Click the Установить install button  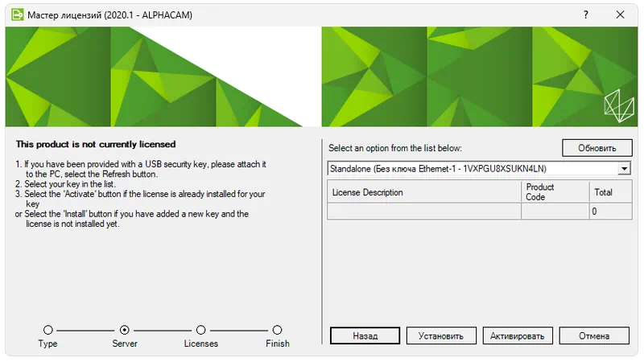441,335
